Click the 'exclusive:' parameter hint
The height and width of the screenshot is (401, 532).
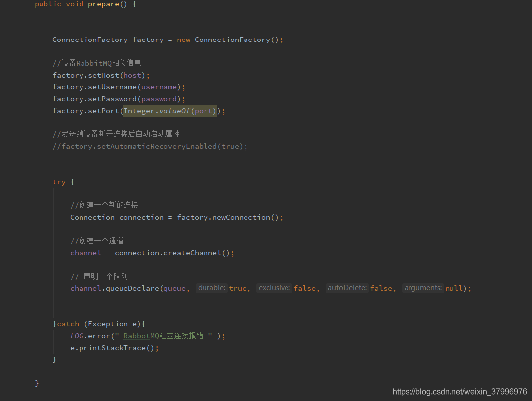coord(274,288)
